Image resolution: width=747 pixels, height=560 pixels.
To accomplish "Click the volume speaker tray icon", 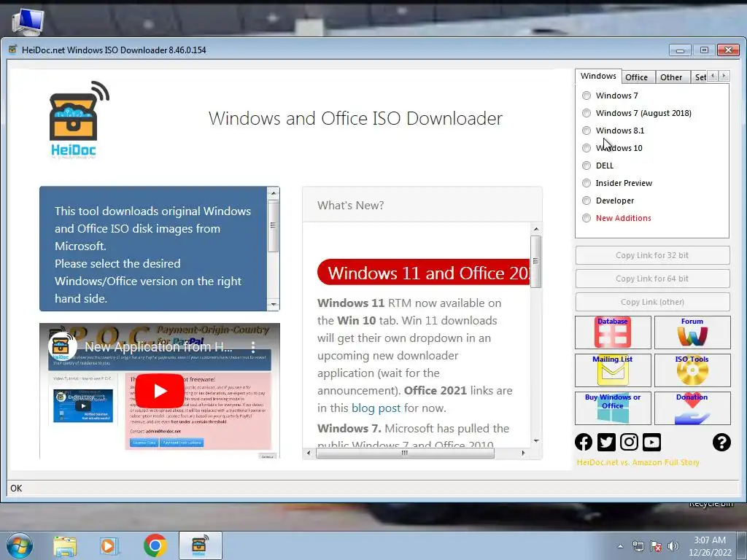I will pyautogui.click(x=673, y=546).
